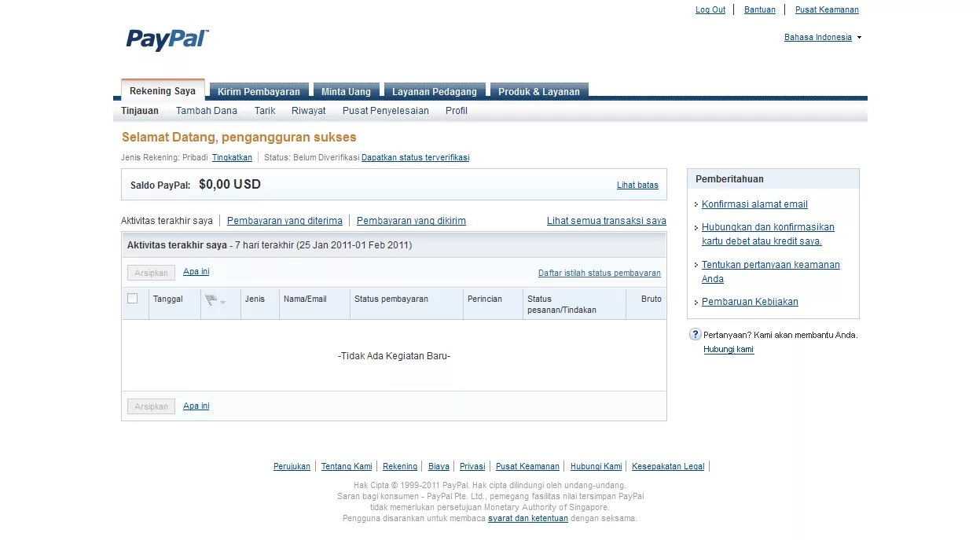This screenshot has width=980, height=540.
Task: Open the Produk & Layanan tab
Action: [x=539, y=91]
